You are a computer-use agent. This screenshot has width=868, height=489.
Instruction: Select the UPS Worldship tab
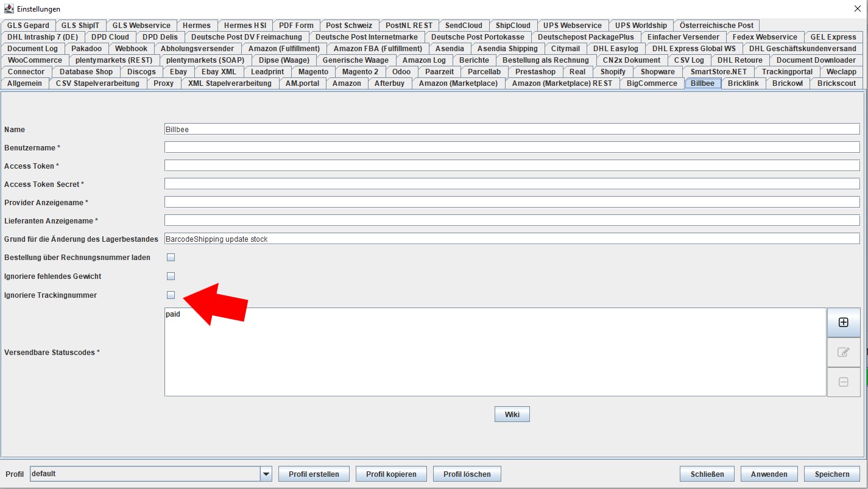641,26
